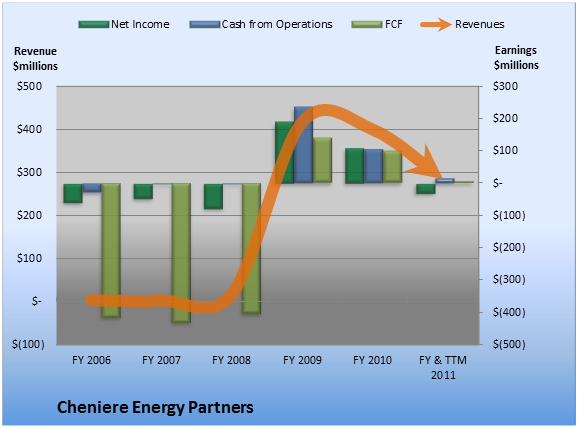Click the $300 earnings axis value

[x=505, y=86]
